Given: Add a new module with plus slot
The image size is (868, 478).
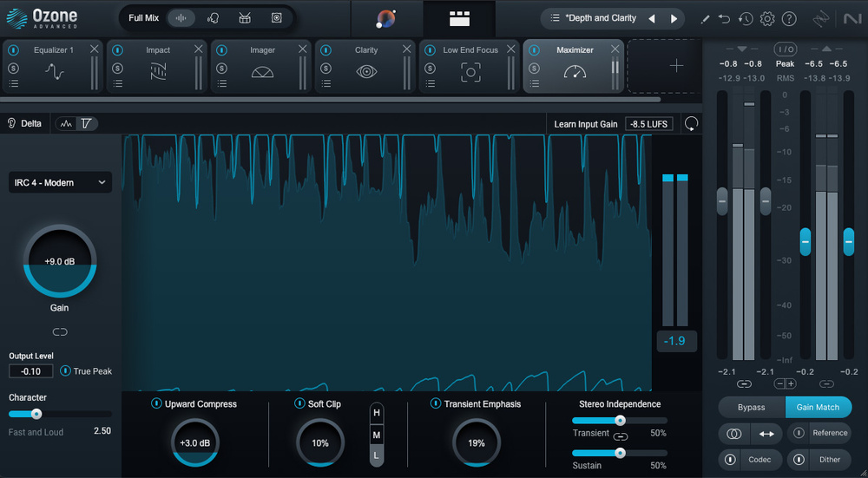Looking at the screenshot, I should pyautogui.click(x=676, y=66).
